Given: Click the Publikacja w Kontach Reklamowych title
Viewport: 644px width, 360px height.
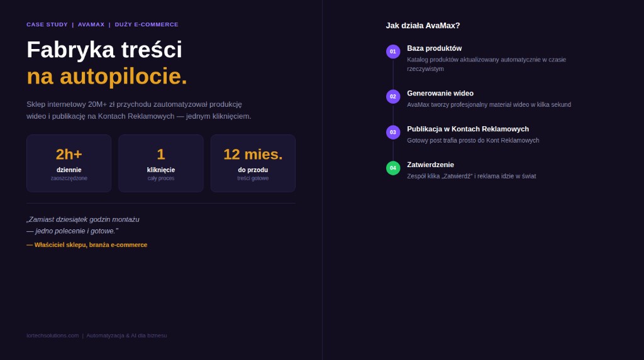Looking at the screenshot, I should pos(468,129).
